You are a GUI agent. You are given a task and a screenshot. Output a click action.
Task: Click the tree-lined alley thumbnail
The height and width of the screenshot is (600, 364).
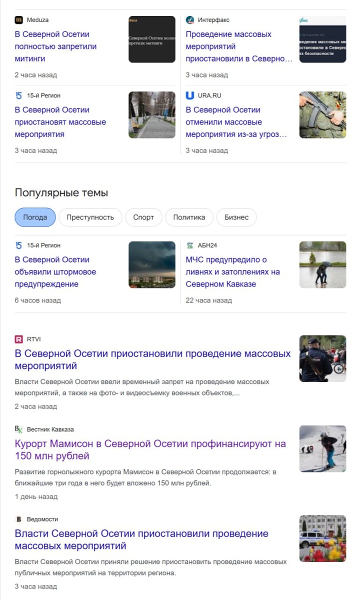[x=152, y=114]
